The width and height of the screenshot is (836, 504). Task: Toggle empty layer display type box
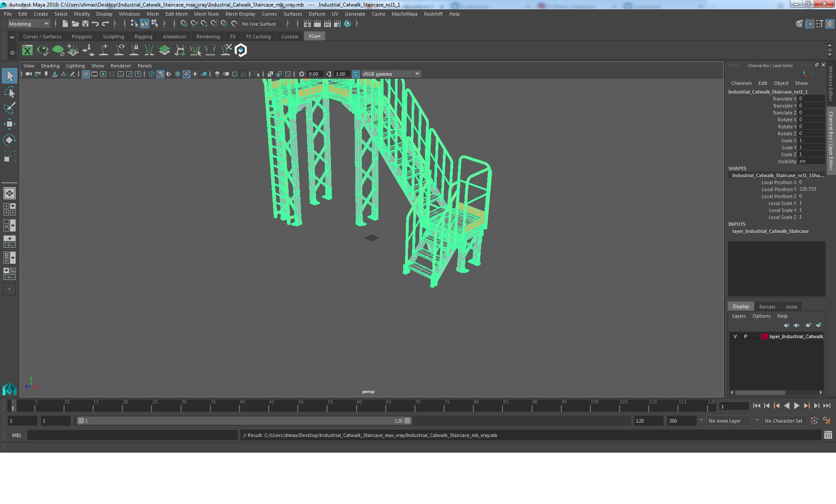pyautogui.click(x=755, y=336)
